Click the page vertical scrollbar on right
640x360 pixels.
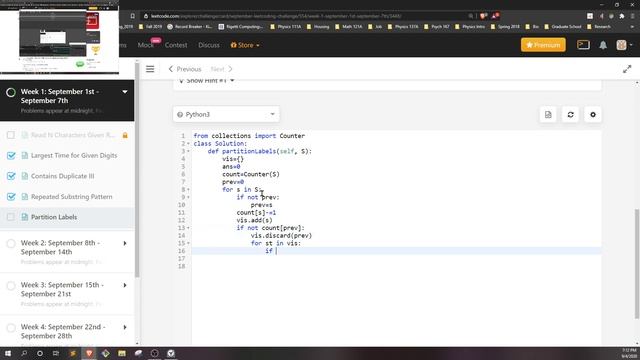pyautogui.click(x=637, y=263)
